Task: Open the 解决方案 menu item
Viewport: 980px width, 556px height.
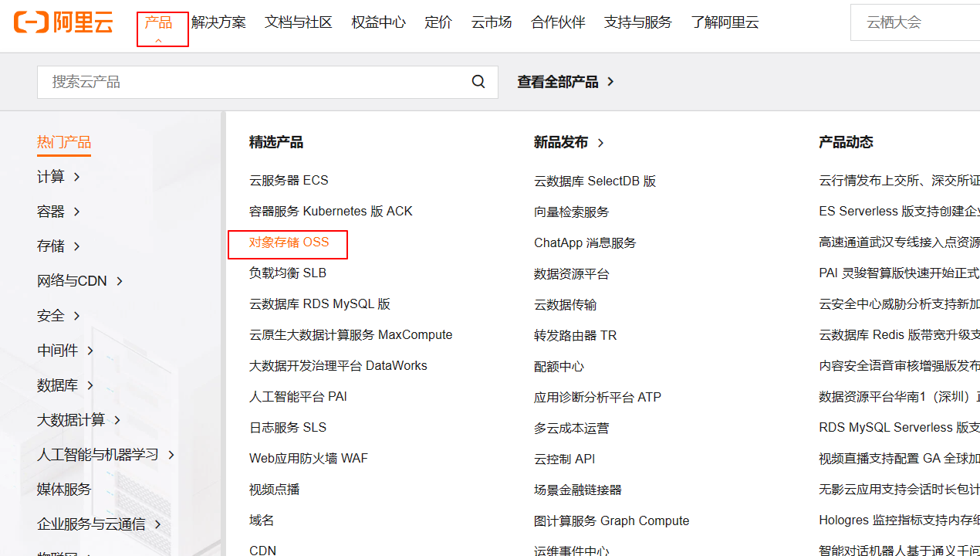Action: 218,22
